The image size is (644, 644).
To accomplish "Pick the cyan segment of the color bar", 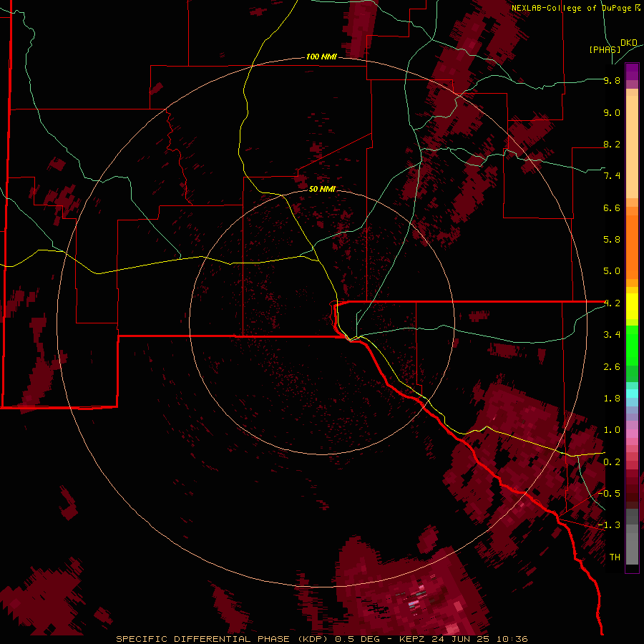I will (x=632, y=394).
